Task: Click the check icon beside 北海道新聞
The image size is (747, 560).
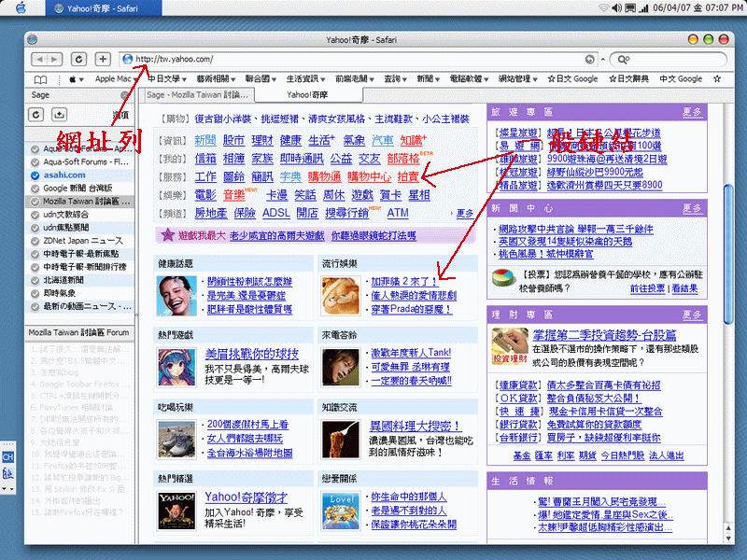Action: click(x=35, y=280)
